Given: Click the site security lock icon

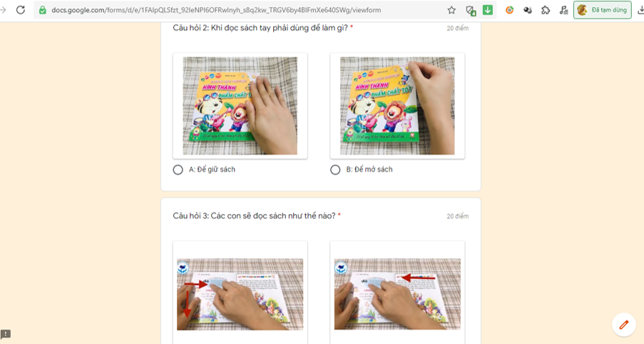Looking at the screenshot, I should 42,10.
